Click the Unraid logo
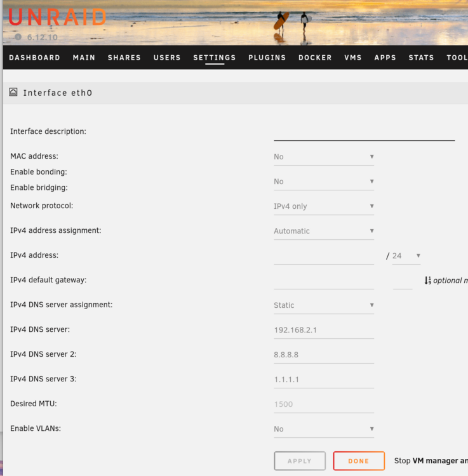Screen dimensions: 468x476 pos(57,17)
